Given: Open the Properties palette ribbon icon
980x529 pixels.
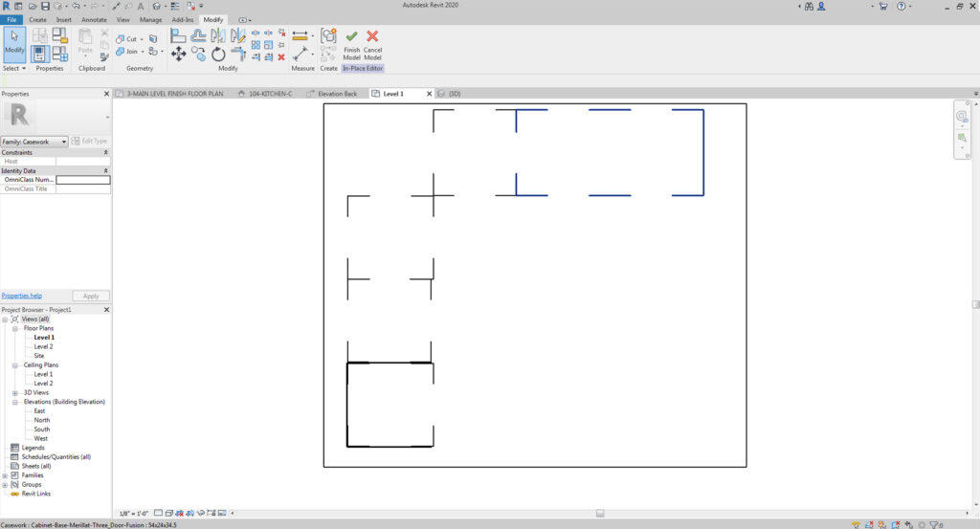Looking at the screenshot, I should pyautogui.click(x=39, y=54).
